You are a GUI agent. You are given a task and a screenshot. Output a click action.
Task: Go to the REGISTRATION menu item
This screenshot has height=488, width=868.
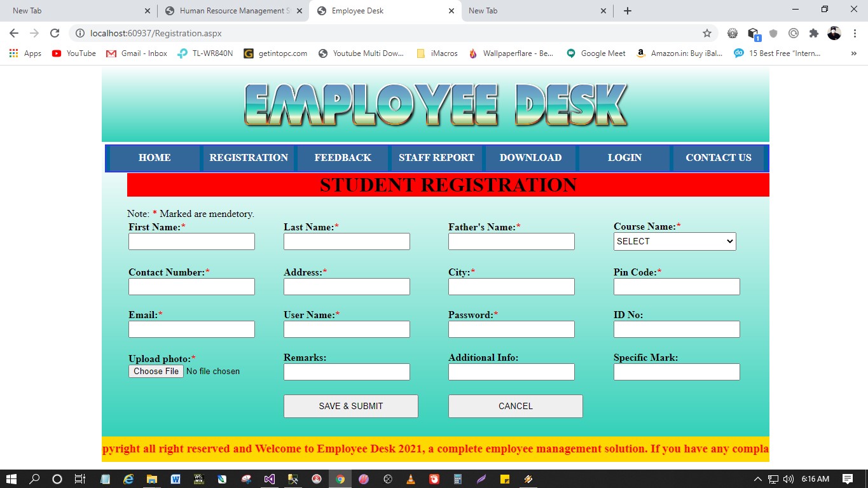(x=249, y=158)
